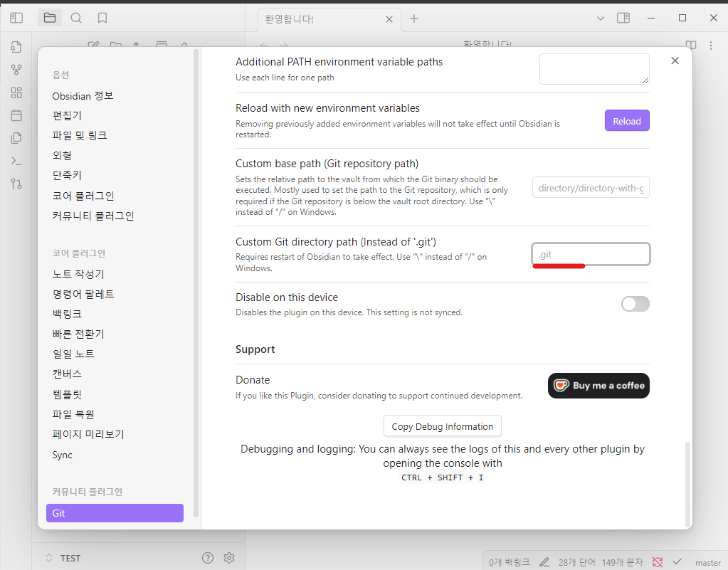Screen dimensions: 728x570
Task: Click the 0개 백링크 status text
Action: pyautogui.click(x=509, y=562)
